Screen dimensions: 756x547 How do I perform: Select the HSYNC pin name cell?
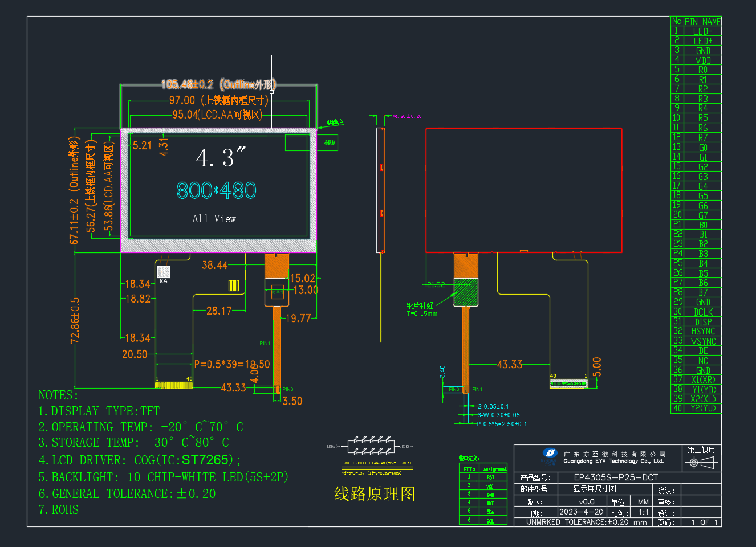(703, 332)
